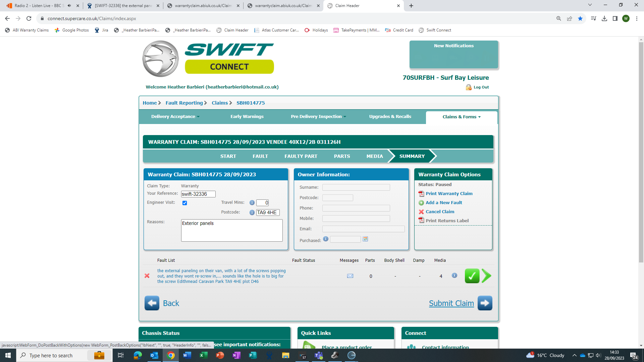
Task: Toggle the Engineer Visit checkbox
Action: click(x=184, y=203)
